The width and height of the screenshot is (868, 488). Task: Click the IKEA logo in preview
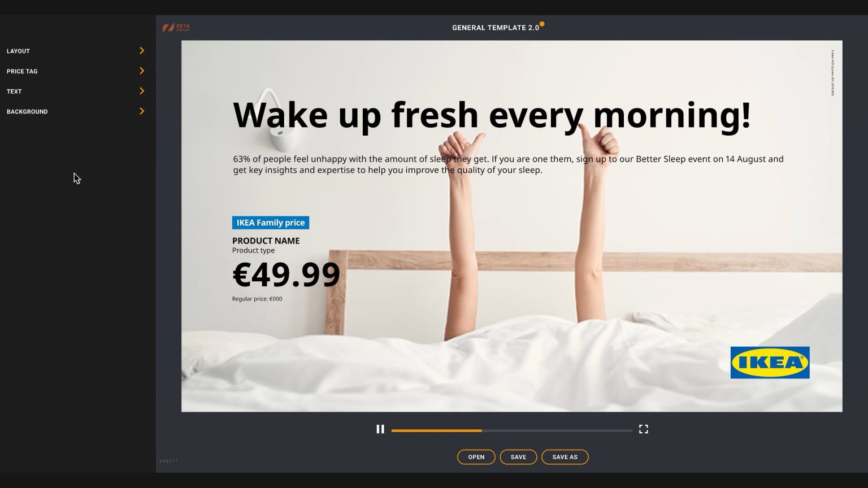tap(770, 363)
